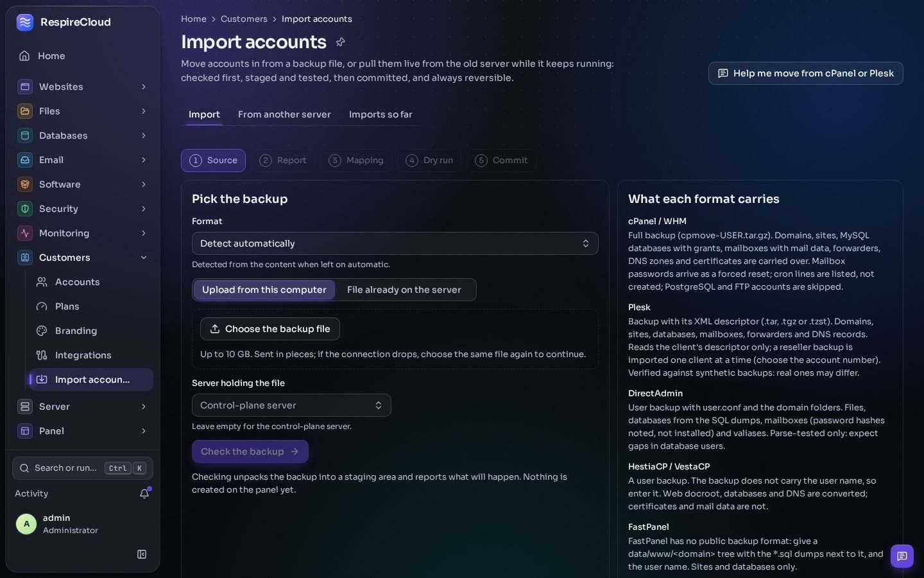Go to step 3 Mapping

[x=356, y=161]
